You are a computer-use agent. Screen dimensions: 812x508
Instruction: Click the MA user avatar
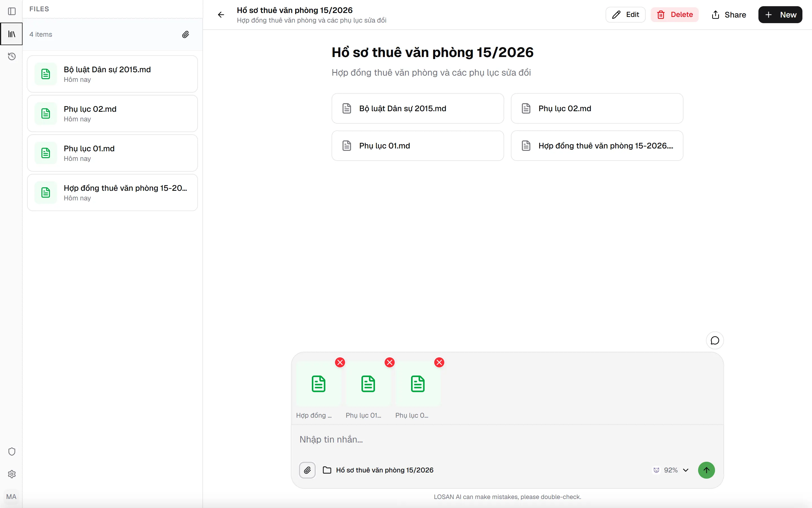[11, 497]
